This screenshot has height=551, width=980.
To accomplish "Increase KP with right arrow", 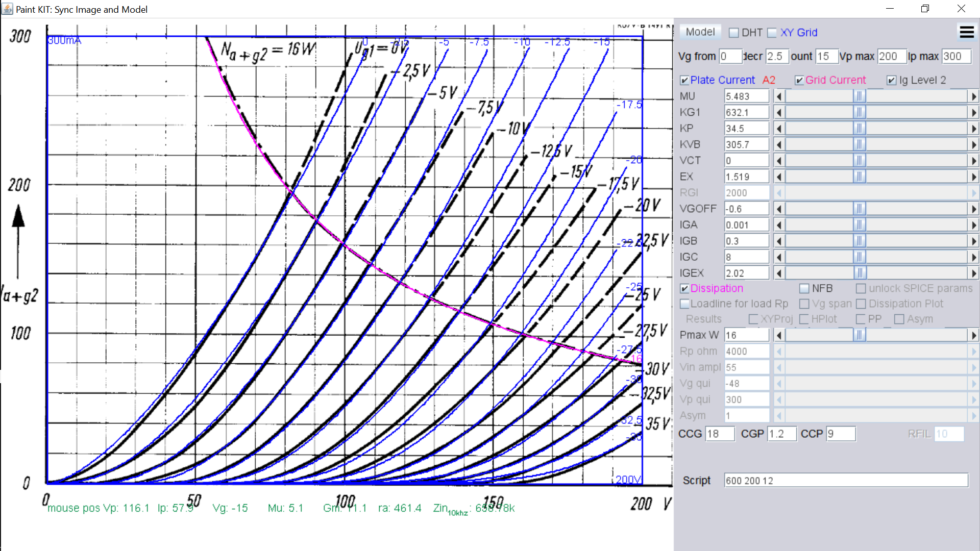I will point(973,129).
